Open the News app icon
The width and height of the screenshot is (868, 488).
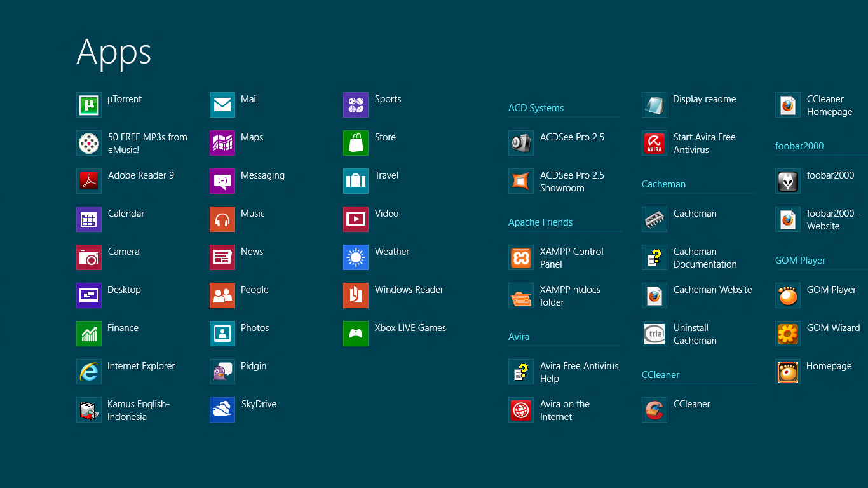[222, 257]
